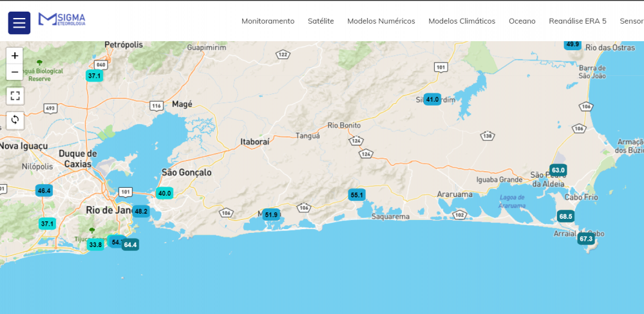Select the 64.4 station marker

coord(130,245)
